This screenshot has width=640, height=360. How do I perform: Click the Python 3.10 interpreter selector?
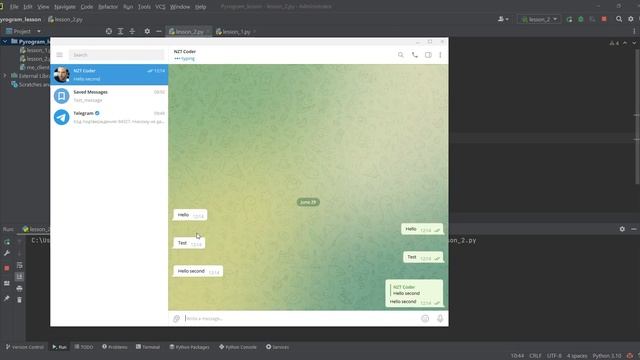coord(607,356)
